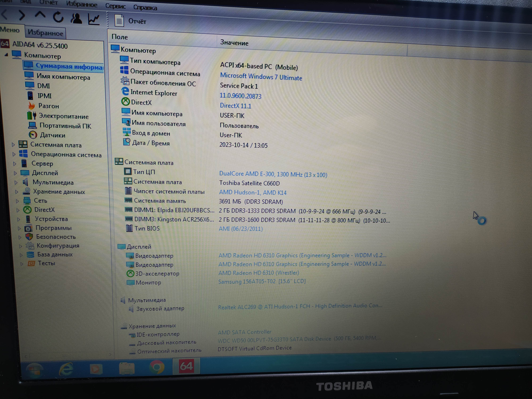Open the Справка menu
Image resolution: width=532 pixels, height=399 pixels.
coord(145,8)
